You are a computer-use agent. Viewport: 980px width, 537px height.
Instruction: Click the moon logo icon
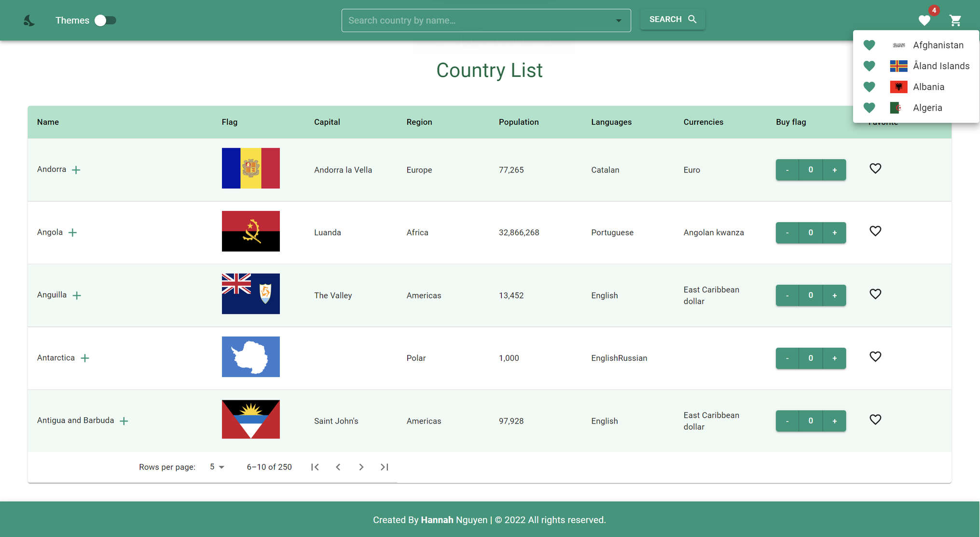(29, 20)
